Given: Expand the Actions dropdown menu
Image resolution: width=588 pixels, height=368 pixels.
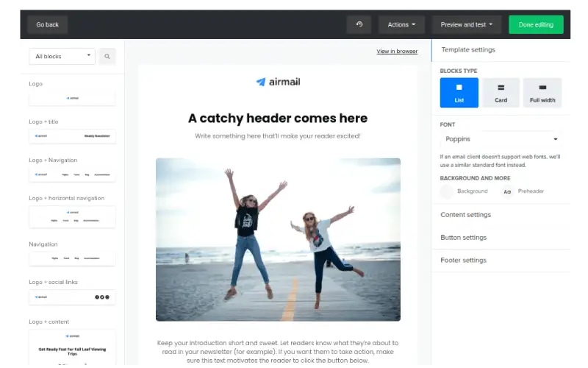Looking at the screenshot, I should (401, 24).
